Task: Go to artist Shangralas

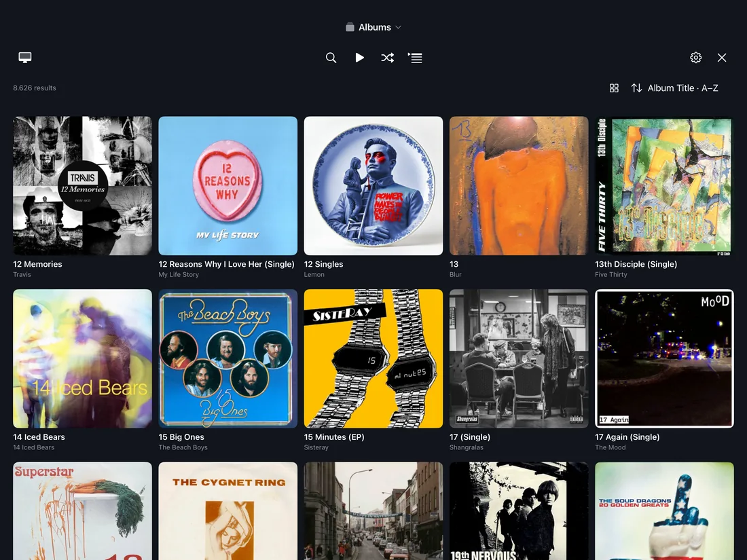Action: click(467, 447)
